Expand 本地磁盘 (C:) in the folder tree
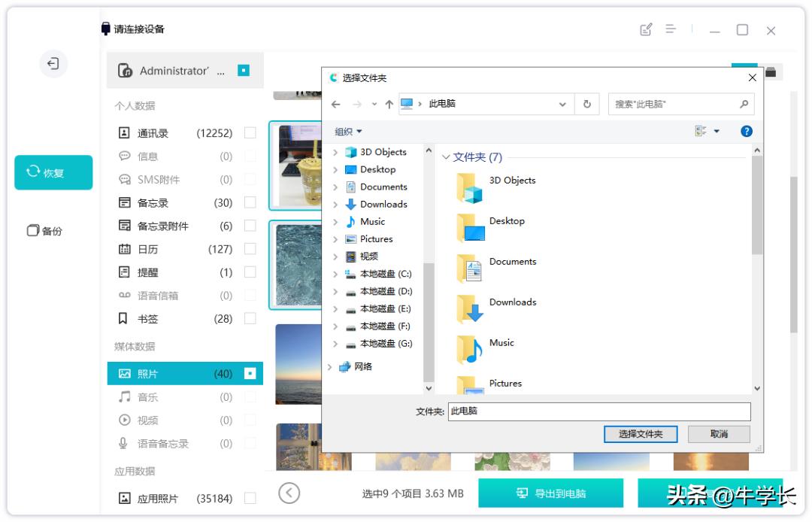 (336, 274)
